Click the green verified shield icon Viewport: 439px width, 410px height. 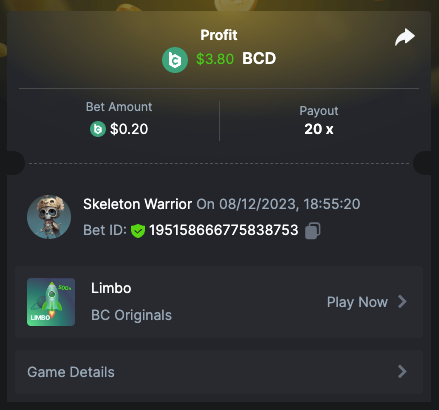(x=138, y=231)
